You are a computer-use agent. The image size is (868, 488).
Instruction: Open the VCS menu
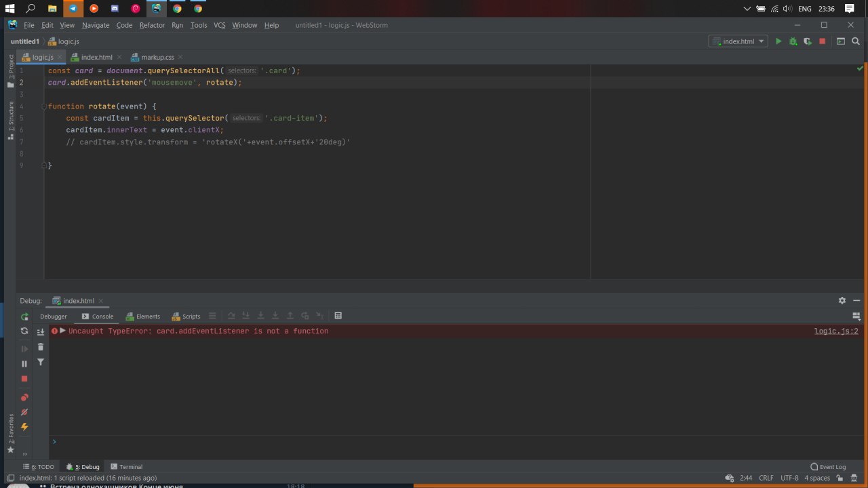220,25
